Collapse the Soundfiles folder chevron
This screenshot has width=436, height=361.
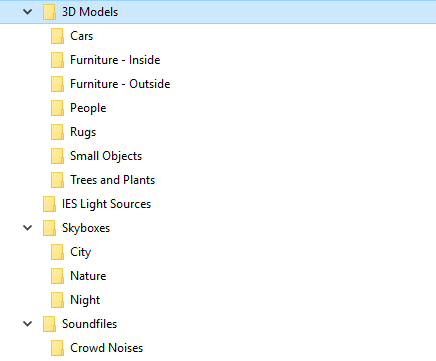(x=28, y=324)
